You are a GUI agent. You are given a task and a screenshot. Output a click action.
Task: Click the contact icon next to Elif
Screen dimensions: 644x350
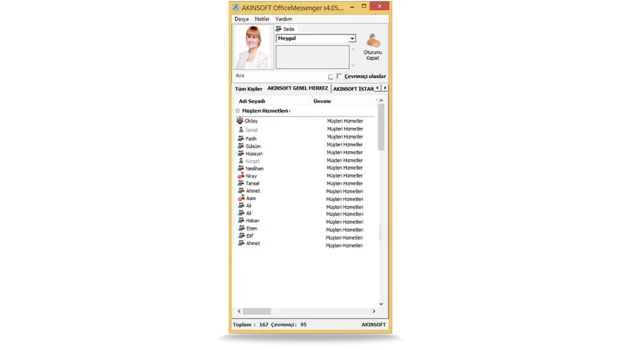(x=241, y=235)
